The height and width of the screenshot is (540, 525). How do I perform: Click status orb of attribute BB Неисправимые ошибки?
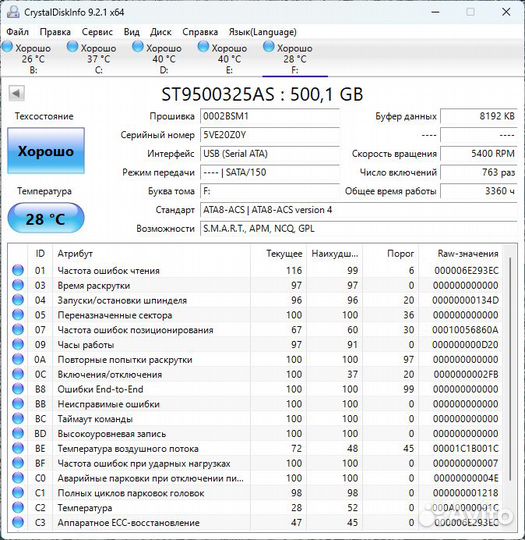point(18,404)
